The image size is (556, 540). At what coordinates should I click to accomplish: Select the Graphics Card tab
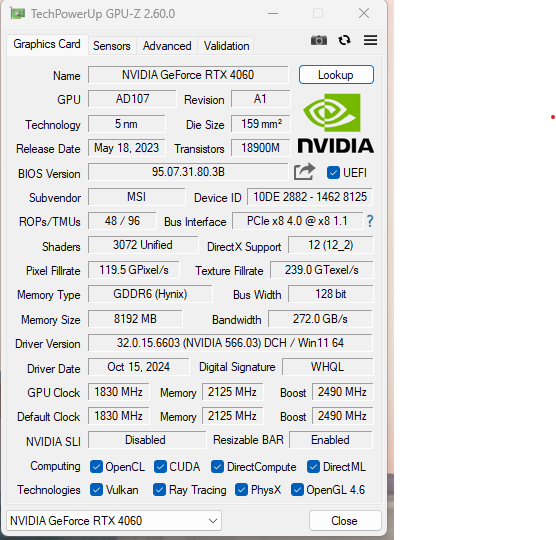click(47, 44)
